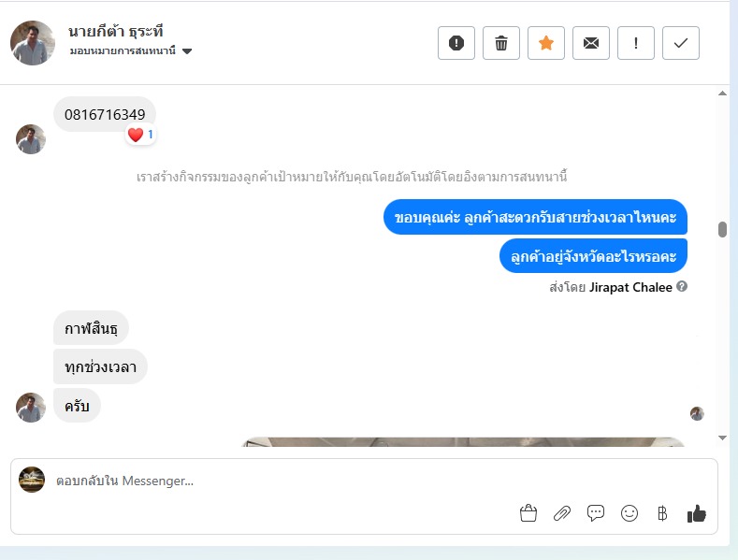Delete conversation using trash can icon

[500, 43]
